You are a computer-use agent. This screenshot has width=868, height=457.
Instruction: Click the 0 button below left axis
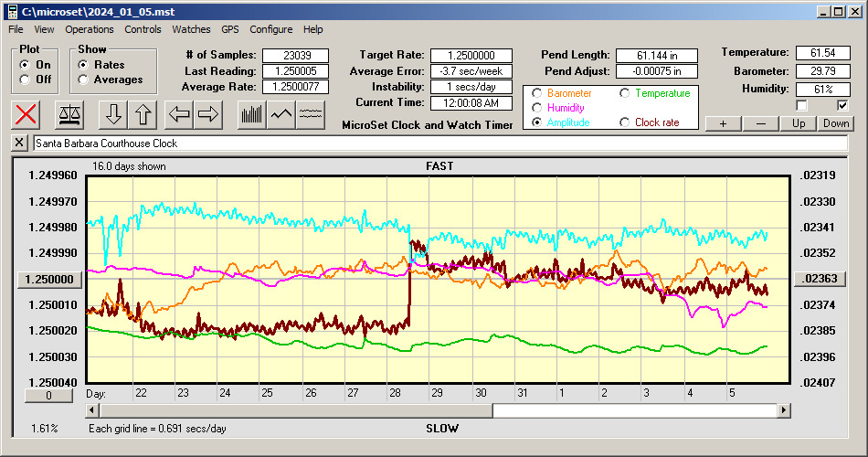point(48,396)
